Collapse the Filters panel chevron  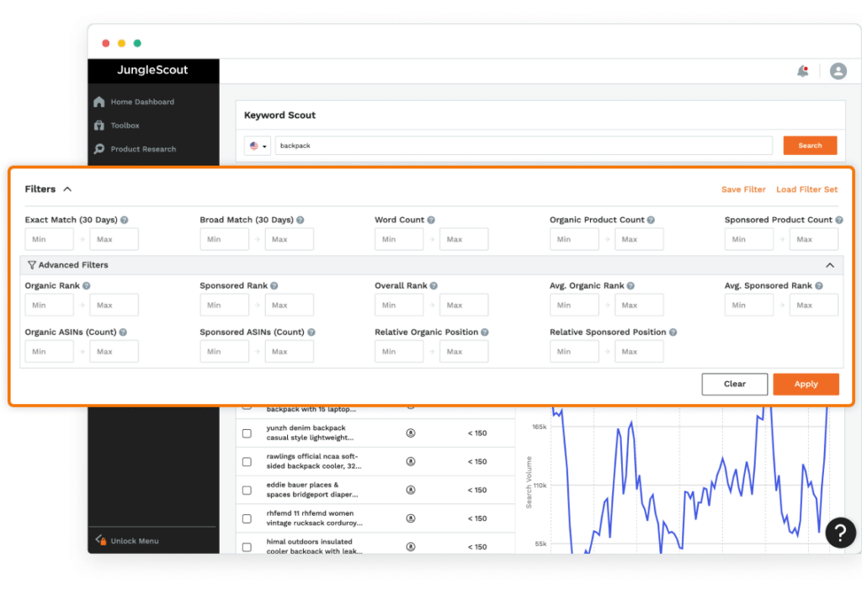coord(67,189)
